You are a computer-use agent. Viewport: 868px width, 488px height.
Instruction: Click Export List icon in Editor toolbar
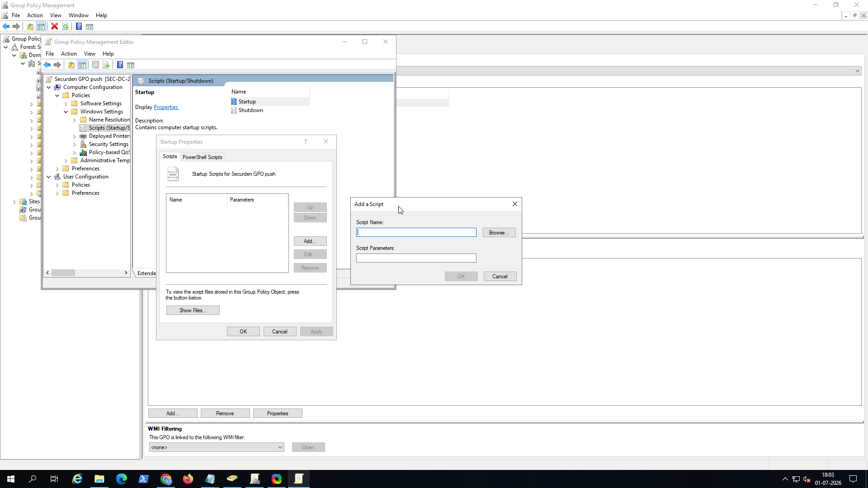pos(106,65)
